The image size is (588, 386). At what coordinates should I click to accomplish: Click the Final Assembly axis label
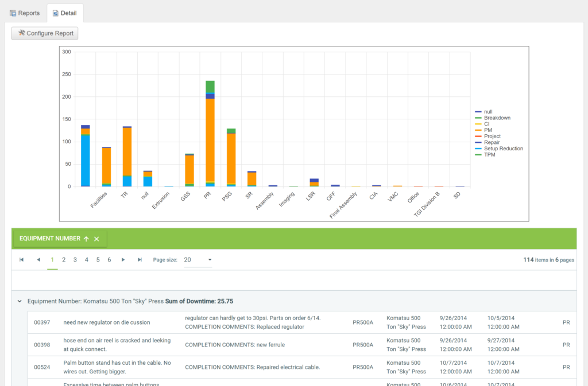click(343, 205)
